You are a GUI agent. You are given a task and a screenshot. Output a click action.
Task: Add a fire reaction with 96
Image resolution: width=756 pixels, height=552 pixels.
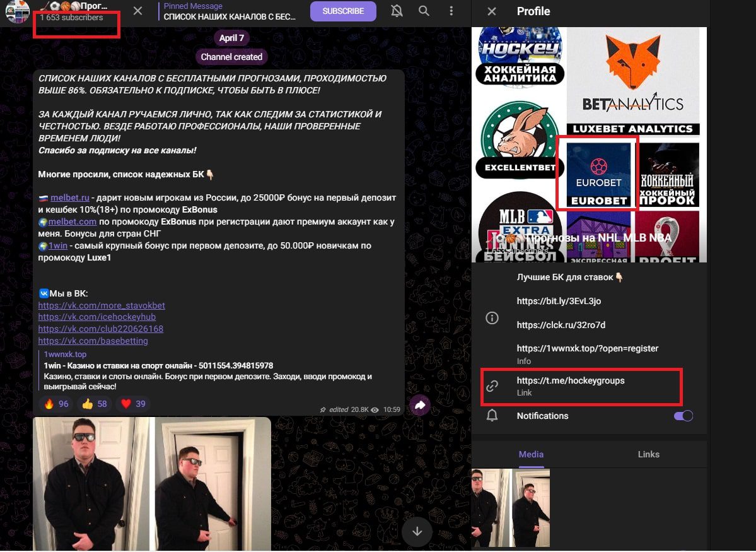(x=56, y=404)
